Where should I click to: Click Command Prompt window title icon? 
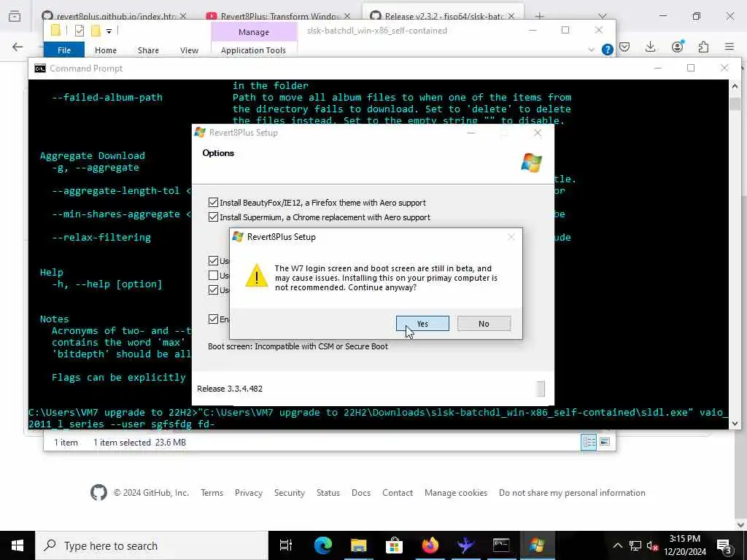[x=40, y=69]
